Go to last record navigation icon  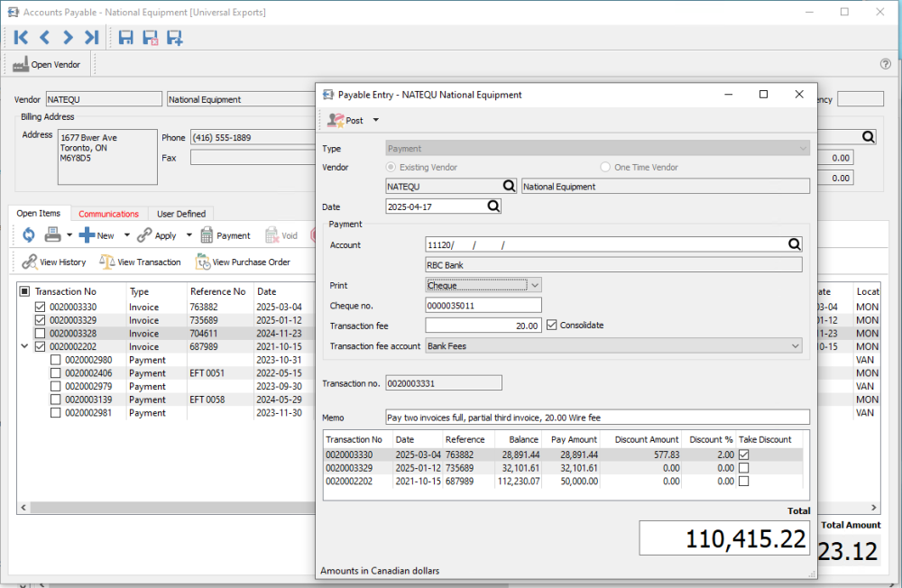coord(91,37)
